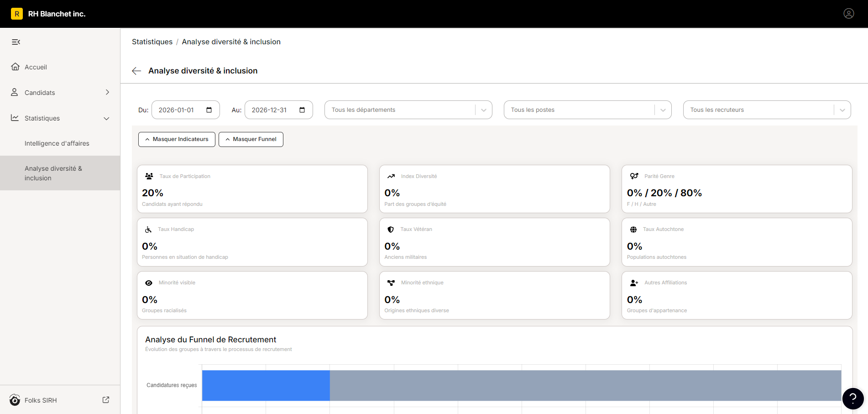Open Folks SIRH link in sidebar

pos(60,400)
